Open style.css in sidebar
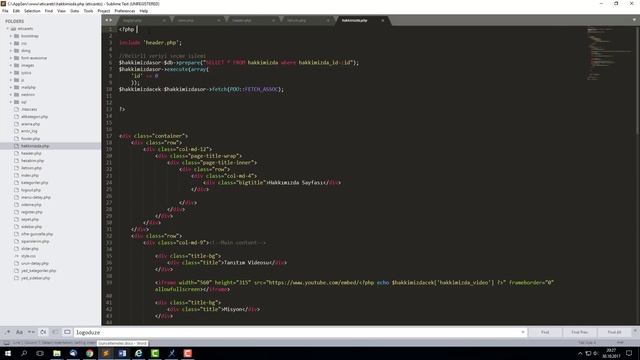This screenshot has width=640, height=360. (x=28, y=256)
